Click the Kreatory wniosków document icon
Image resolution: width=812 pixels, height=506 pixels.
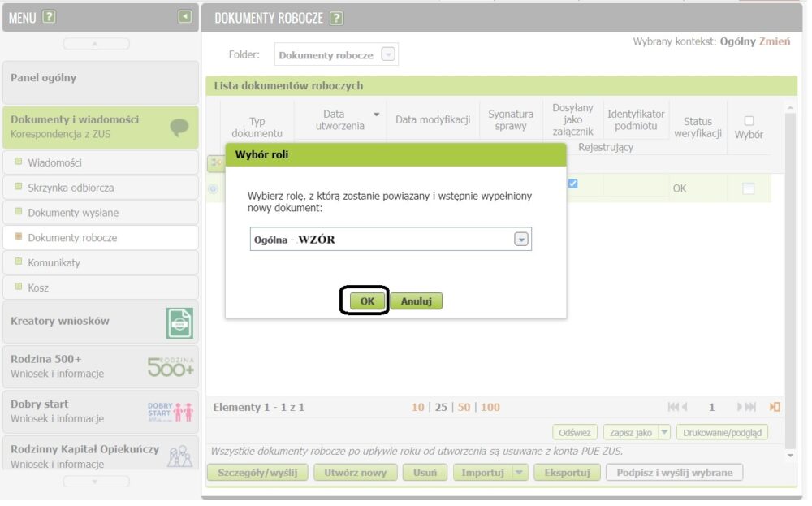point(179,322)
